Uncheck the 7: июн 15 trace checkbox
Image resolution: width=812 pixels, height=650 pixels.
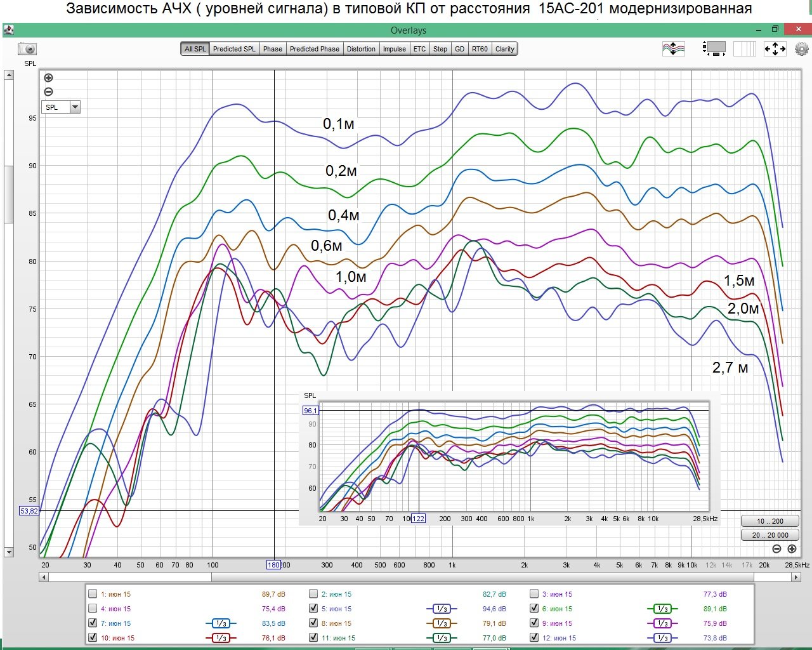tap(93, 623)
